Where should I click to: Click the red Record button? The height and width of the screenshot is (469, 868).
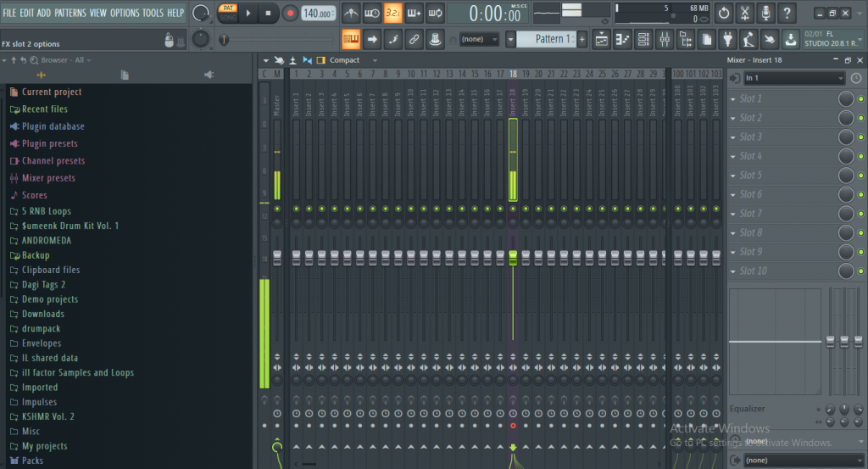[x=290, y=13]
